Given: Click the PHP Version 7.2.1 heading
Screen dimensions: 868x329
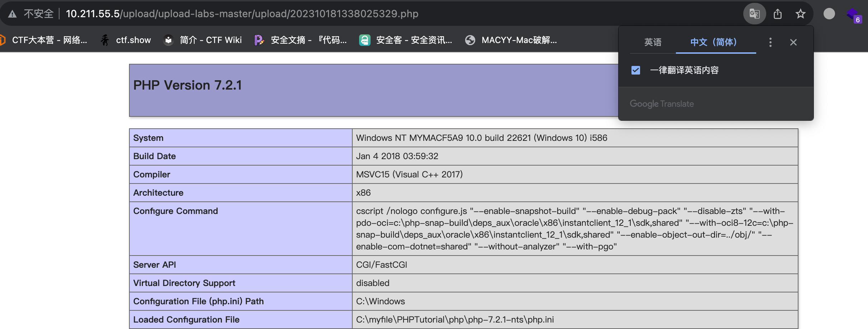Looking at the screenshot, I should [187, 85].
